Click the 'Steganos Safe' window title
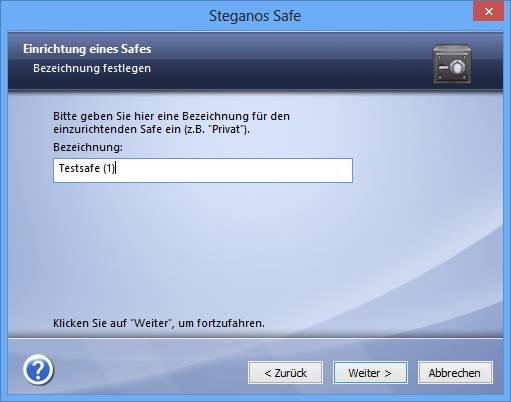511x402 pixels. 255,16
